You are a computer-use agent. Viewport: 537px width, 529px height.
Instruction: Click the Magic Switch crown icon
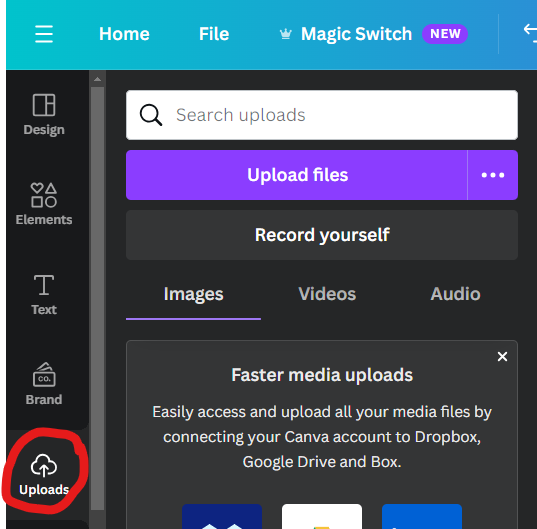[x=286, y=34]
